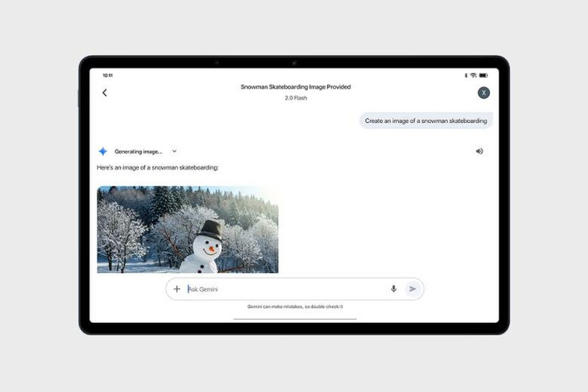The width and height of the screenshot is (588, 392).
Task: Tap the plus attachment icon
Action: 176,289
